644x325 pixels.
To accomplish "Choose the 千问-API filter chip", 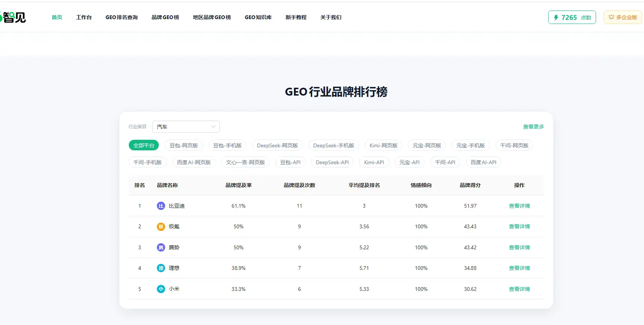I will [x=445, y=162].
